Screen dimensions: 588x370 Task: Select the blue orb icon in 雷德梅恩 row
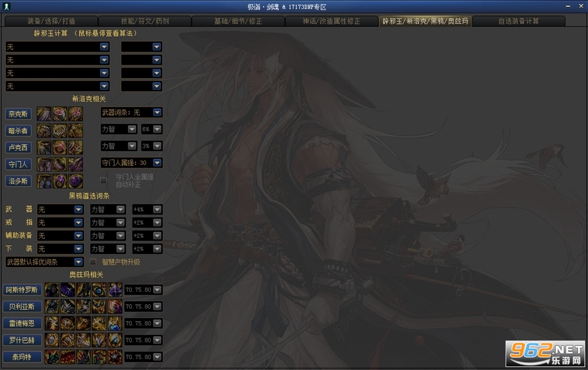point(115,323)
